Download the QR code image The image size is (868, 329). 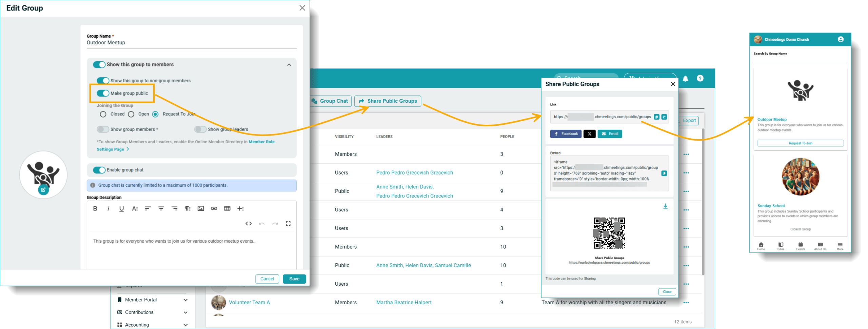point(665,206)
